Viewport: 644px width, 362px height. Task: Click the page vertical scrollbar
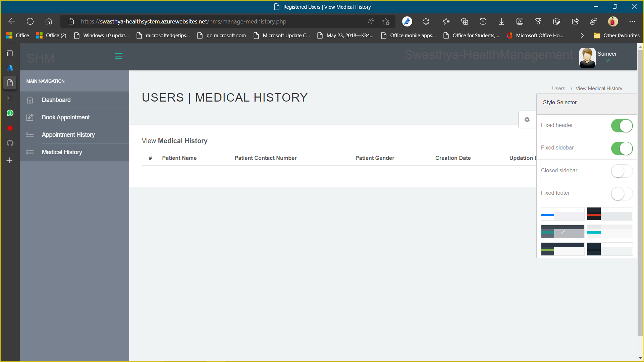[x=640, y=192]
